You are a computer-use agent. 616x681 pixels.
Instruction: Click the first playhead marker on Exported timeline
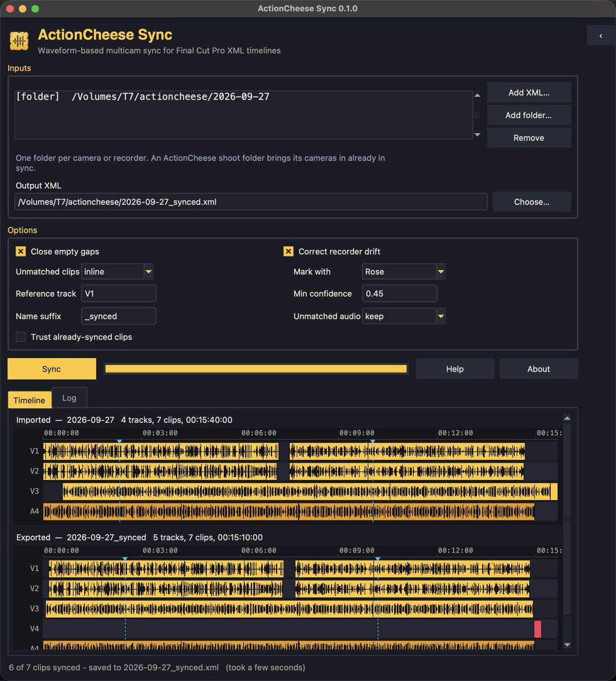pos(125,559)
